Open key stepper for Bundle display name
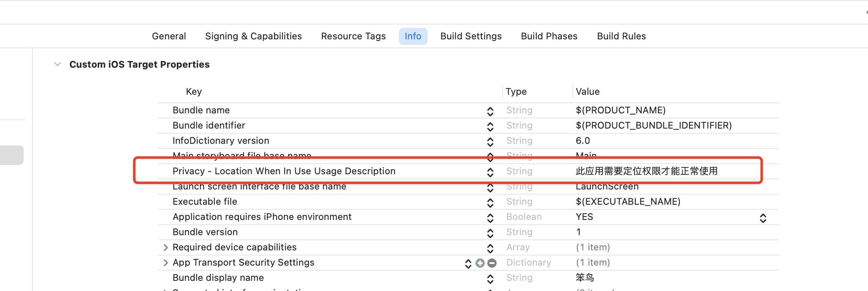This screenshot has width=868, height=291. [x=490, y=279]
